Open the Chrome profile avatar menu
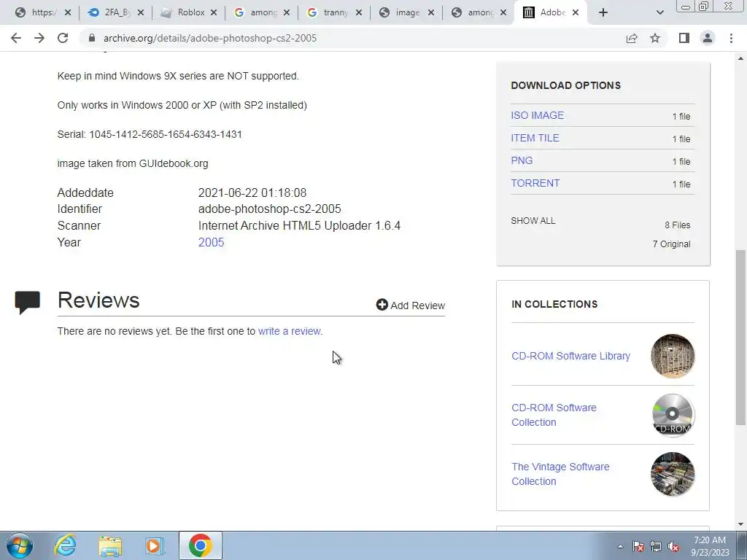 708,38
